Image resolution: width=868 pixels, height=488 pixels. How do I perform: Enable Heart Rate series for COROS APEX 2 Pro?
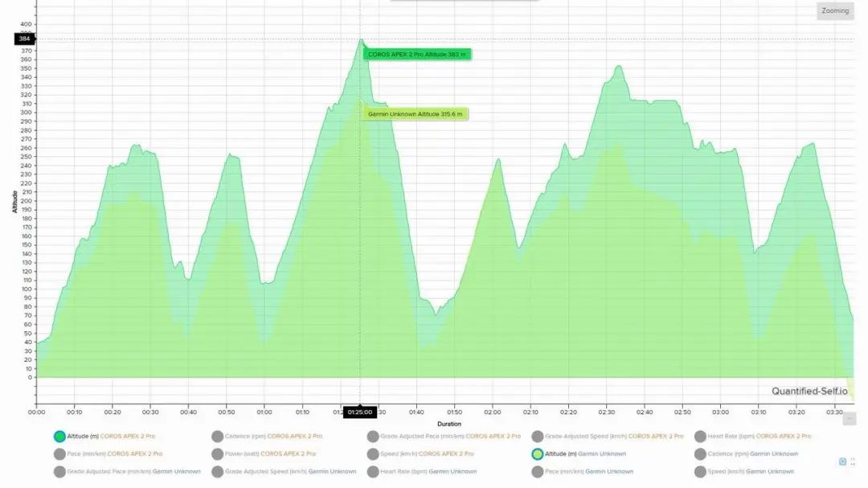pyautogui.click(x=700, y=437)
